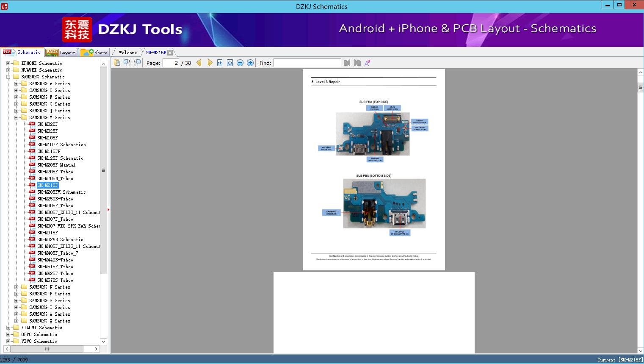Open SM-M625F-Tshoo in the tree
The image size is (644, 364).
coord(55,273)
